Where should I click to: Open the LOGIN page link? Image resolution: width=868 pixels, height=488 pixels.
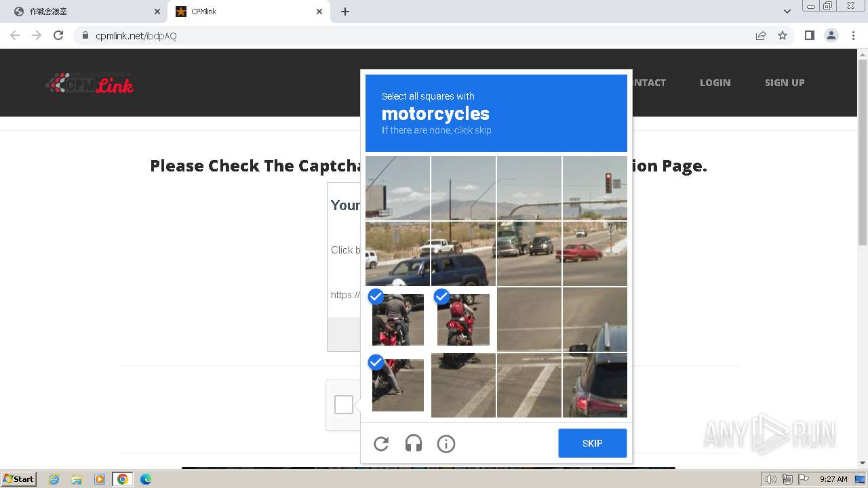coord(715,83)
